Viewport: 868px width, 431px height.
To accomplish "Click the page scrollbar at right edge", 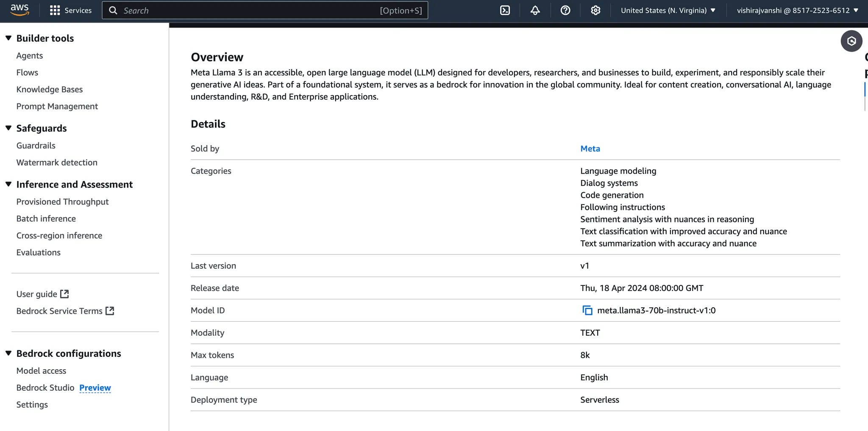I will 865,96.
